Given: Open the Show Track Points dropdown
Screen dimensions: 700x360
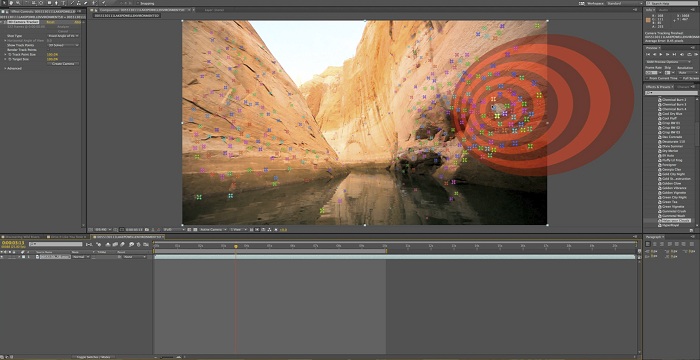Looking at the screenshot, I should click(63, 45).
